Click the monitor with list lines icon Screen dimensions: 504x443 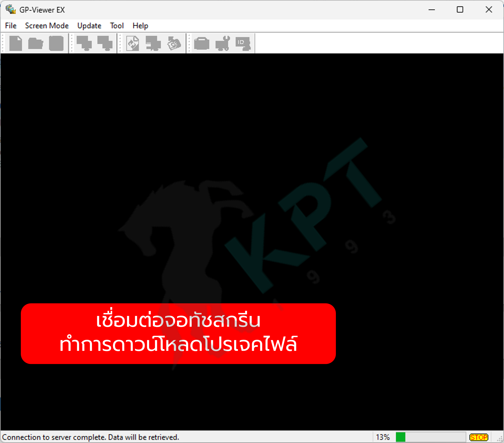(x=153, y=43)
